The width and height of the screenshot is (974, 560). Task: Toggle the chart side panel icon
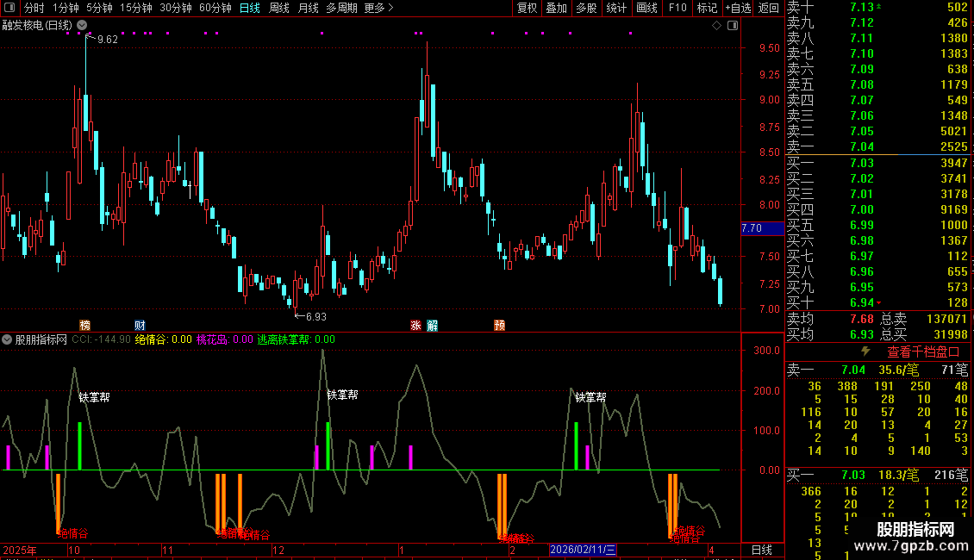[x=733, y=26]
